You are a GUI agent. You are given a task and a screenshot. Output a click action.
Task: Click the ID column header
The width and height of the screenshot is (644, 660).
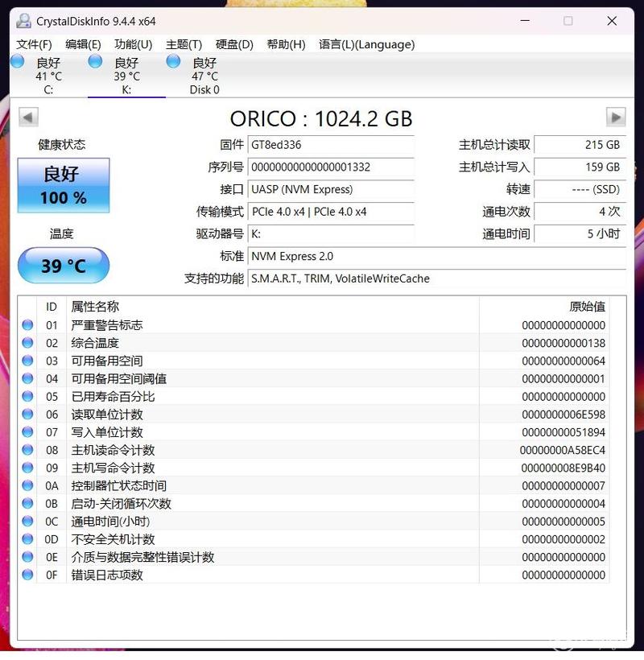click(x=52, y=307)
